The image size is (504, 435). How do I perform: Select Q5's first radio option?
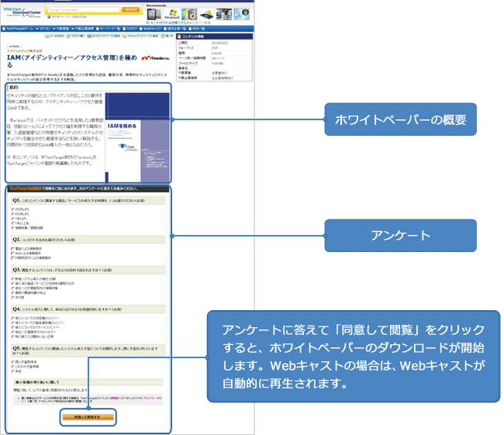(x=13, y=362)
